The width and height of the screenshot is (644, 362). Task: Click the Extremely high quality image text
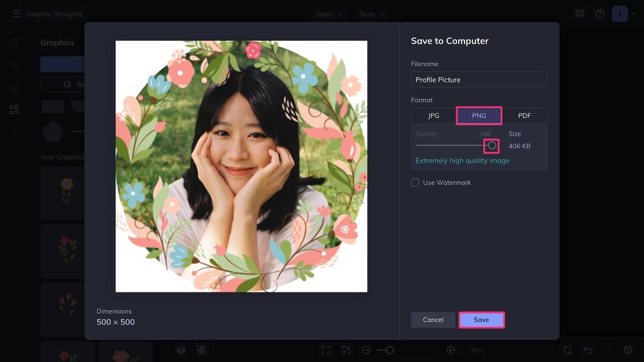(x=463, y=160)
